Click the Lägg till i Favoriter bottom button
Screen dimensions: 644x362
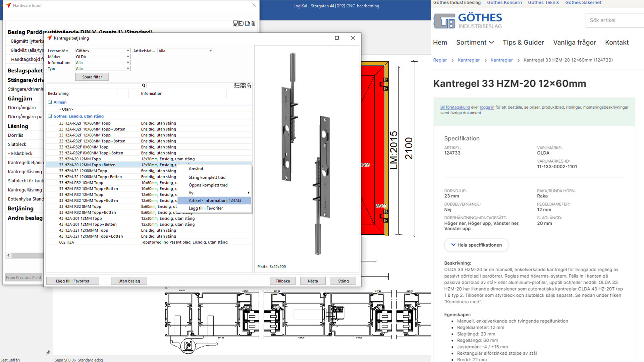coord(72,281)
